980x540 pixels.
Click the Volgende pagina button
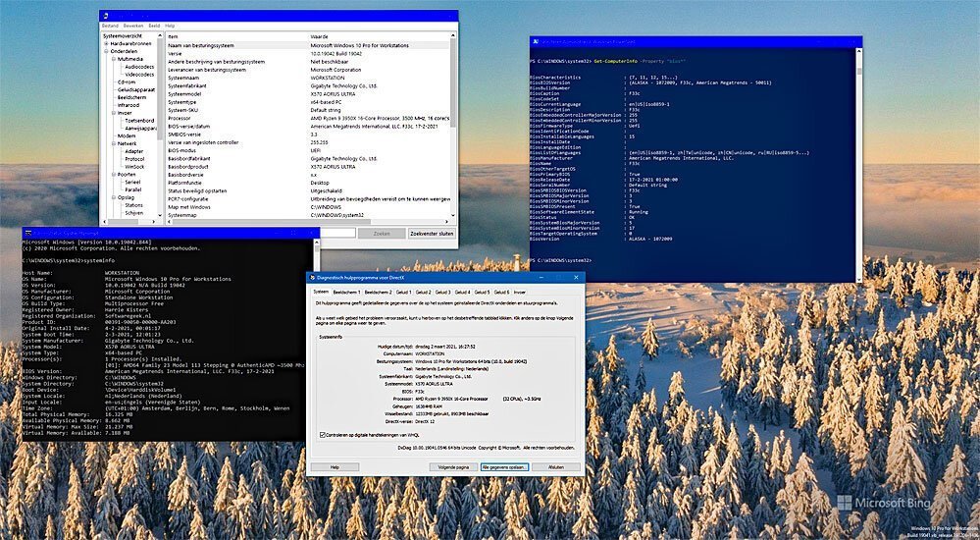click(453, 466)
